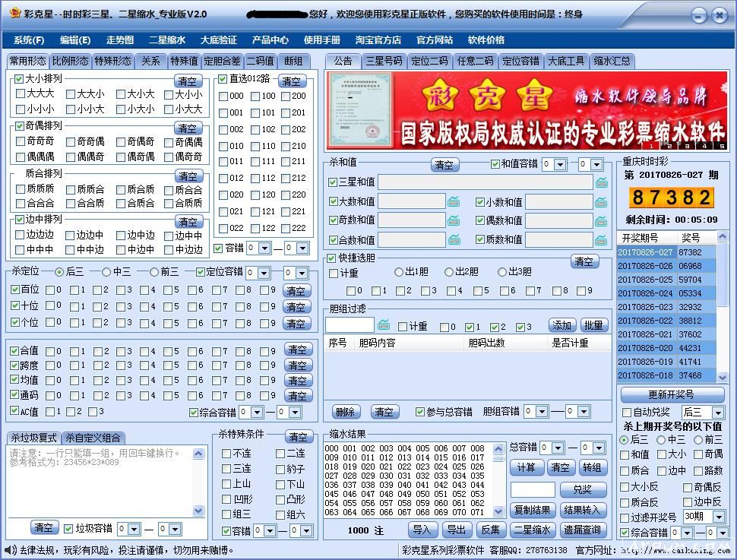This screenshot has height=560, width=737.
Task: Click 计算 button
Action: (x=527, y=467)
